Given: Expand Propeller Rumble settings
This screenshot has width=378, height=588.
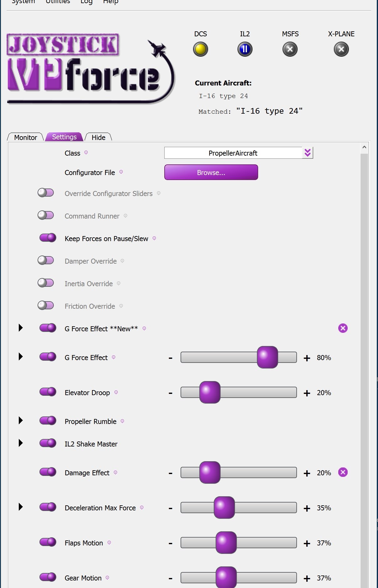Looking at the screenshot, I should tap(21, 420).
